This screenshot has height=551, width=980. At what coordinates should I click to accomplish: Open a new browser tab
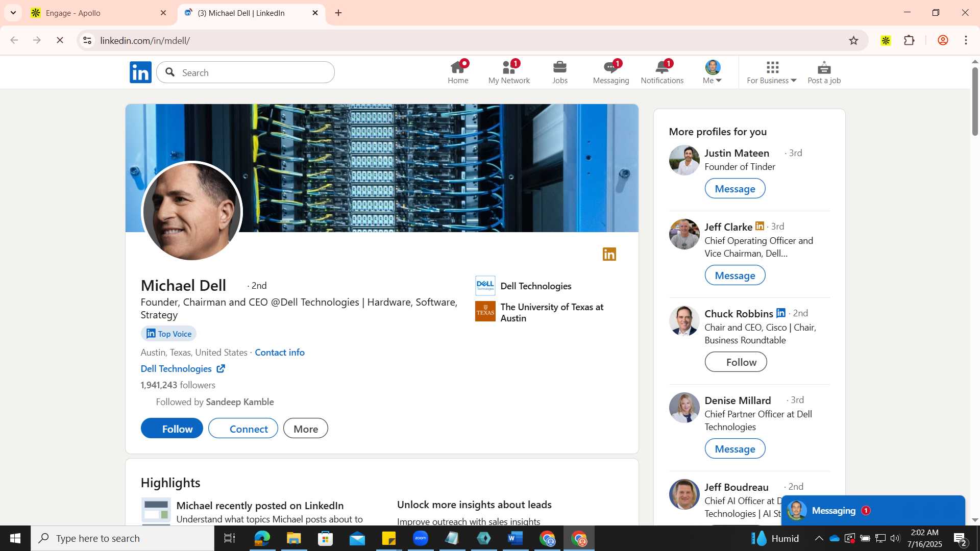[x=338, y=13]
